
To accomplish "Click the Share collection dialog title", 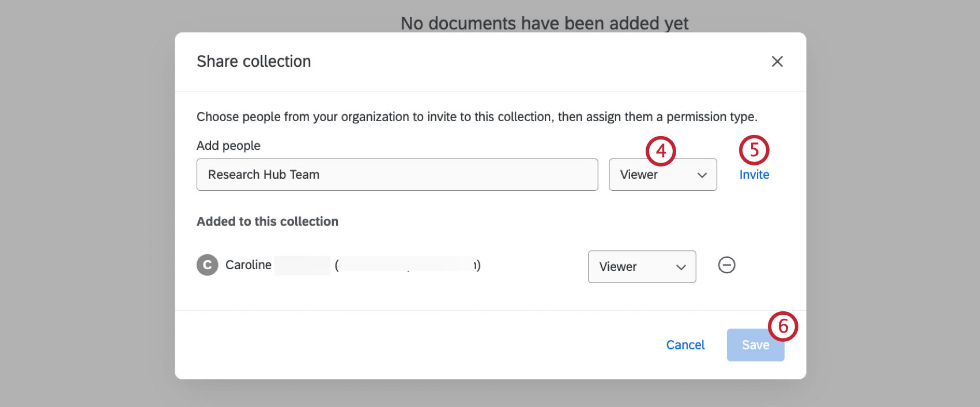I will point(254,62).
